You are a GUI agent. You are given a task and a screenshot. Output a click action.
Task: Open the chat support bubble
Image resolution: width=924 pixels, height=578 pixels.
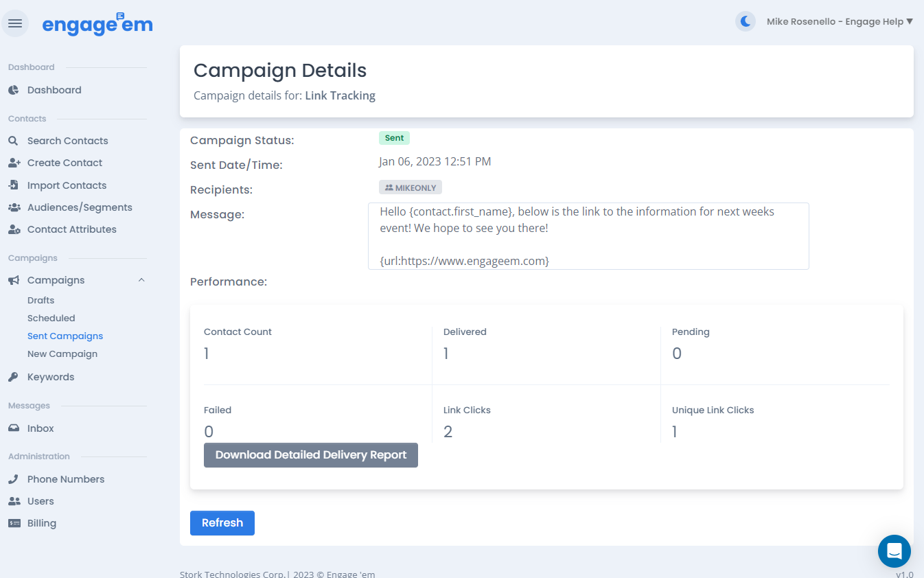coord(894,551)
